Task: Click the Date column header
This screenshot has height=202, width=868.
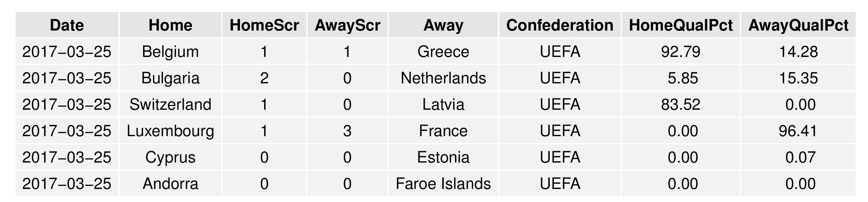Action: (x=67, y=25)
